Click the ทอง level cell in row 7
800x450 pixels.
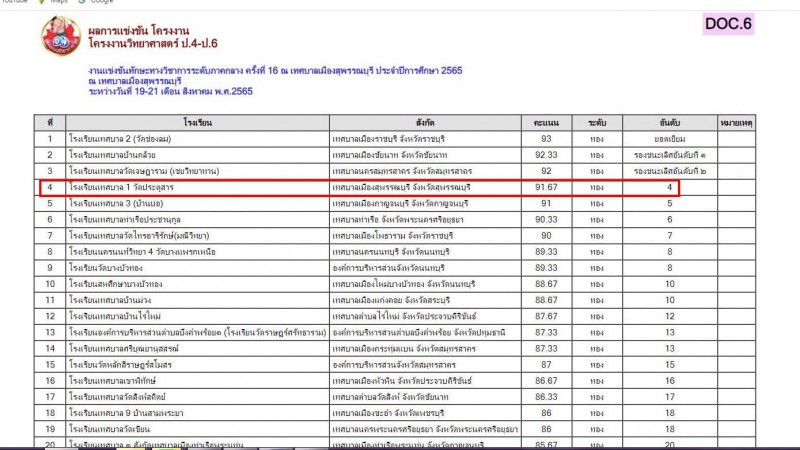coord(597,236)
